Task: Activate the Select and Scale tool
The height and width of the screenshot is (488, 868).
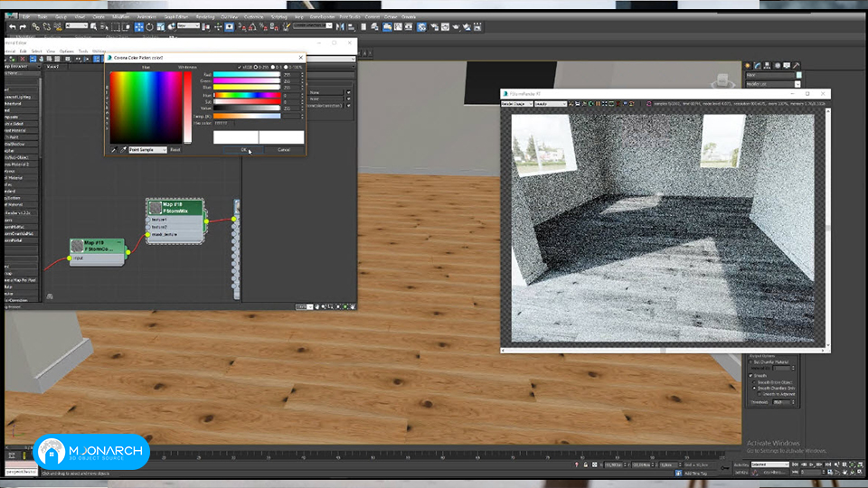Action: [161, 26]
